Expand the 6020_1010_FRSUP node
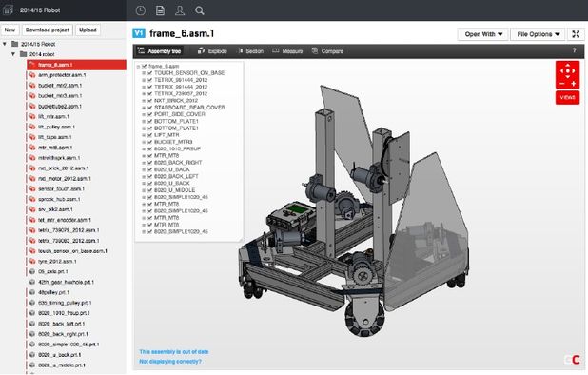The height and width of the screenshot is (375, 588). (x=144, y=148)
